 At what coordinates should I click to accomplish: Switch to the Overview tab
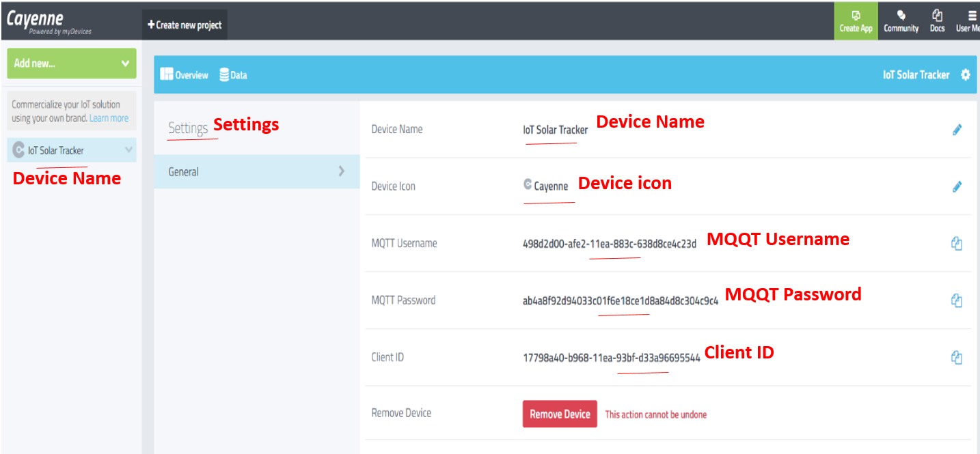click(x=184, y=75)
